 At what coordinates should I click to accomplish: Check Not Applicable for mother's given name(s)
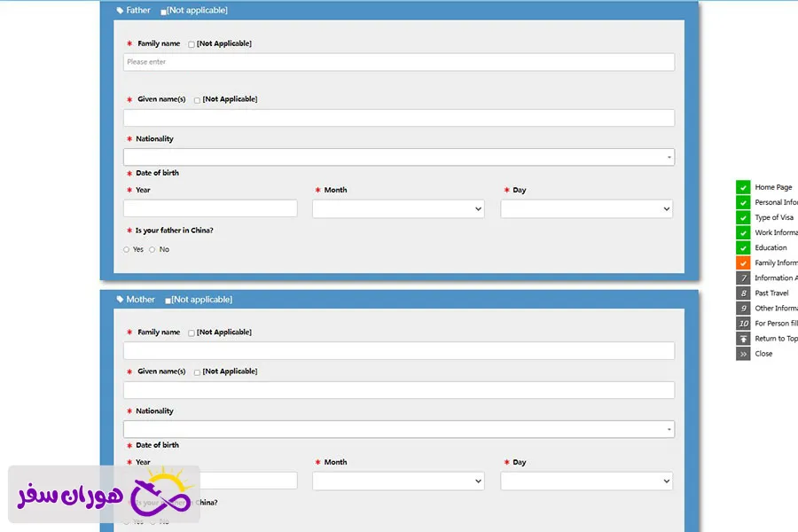pos(197,372)
